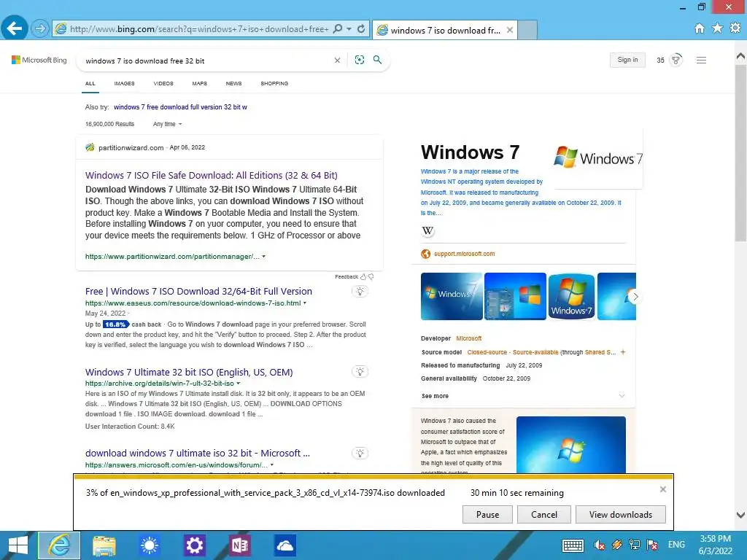Screen dimensions: 747x560
Task: Open OneNote from the taskbar
Action: click(239, 545)
